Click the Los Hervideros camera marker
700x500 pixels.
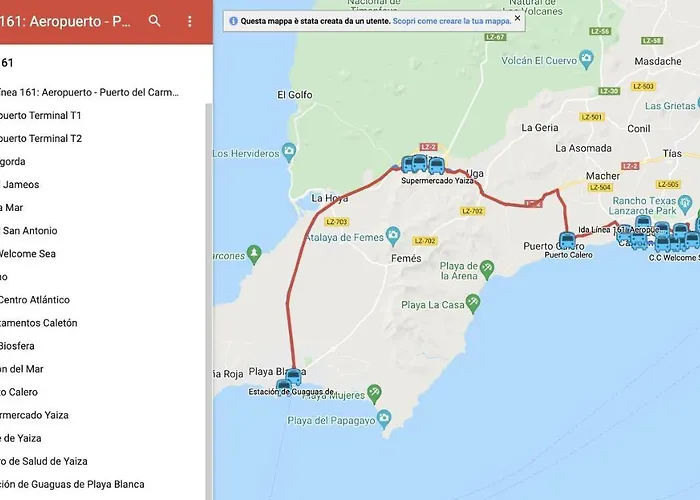click(x=289, y=153)
